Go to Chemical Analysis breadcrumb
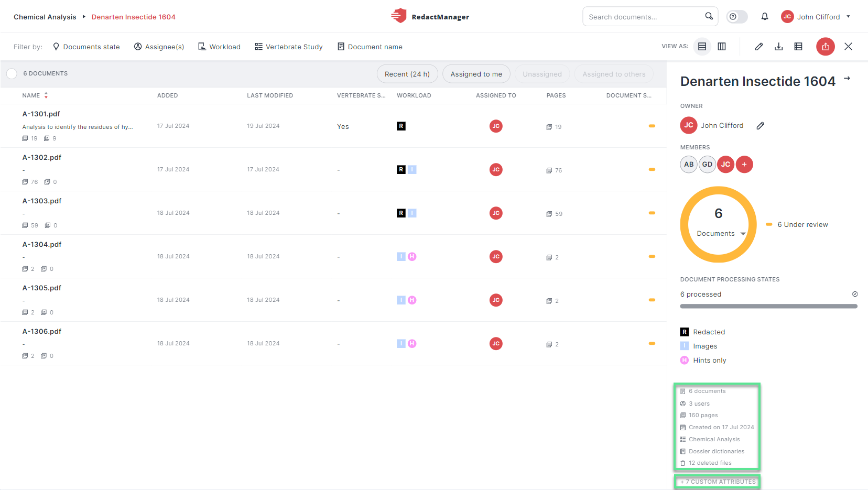The width and height of the screenshot is (868, 490). pos(45,17)
